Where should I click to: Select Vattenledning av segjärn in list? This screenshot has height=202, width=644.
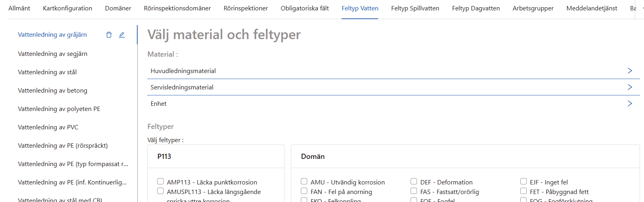click(x=53, y=54)
